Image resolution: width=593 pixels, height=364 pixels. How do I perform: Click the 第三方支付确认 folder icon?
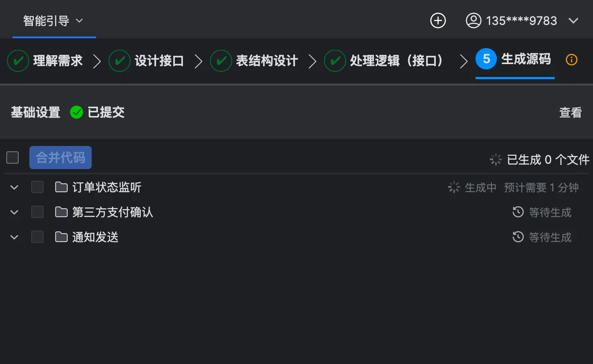[61, 212]
